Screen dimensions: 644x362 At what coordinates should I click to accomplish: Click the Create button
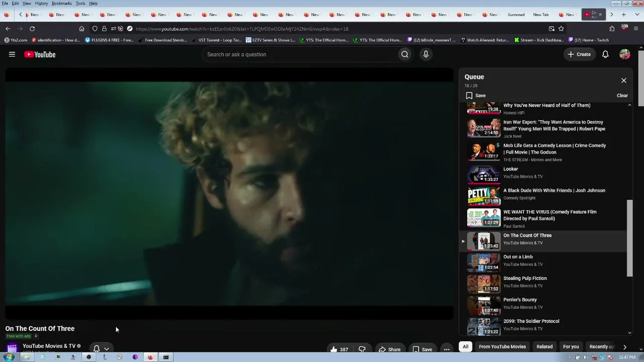(579, 54)
